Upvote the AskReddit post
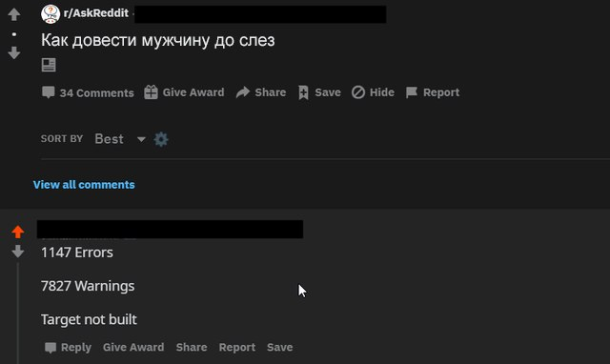The width and height of the screenshot is (610, 364). pyautogui.click(x=14, y=14)
